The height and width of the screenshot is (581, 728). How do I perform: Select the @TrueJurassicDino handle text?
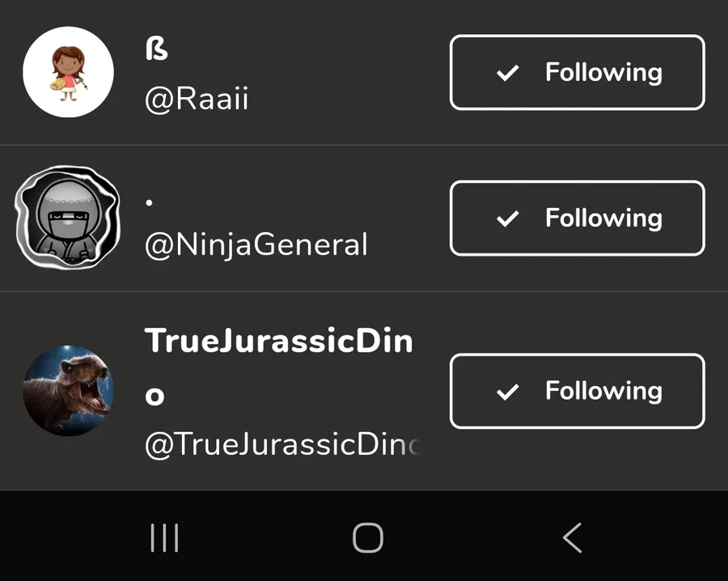(x=281, y=444)
